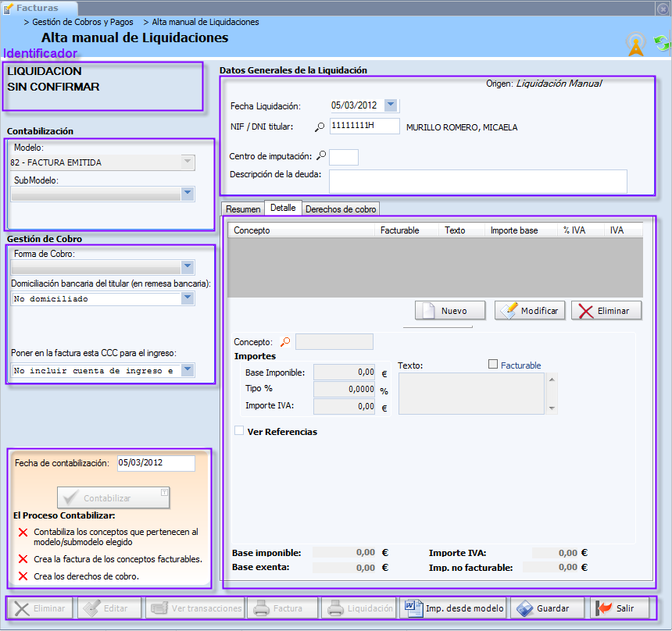This screenshot has width=672, height=631.
Task: Click the Salir button
Action: 620,608
